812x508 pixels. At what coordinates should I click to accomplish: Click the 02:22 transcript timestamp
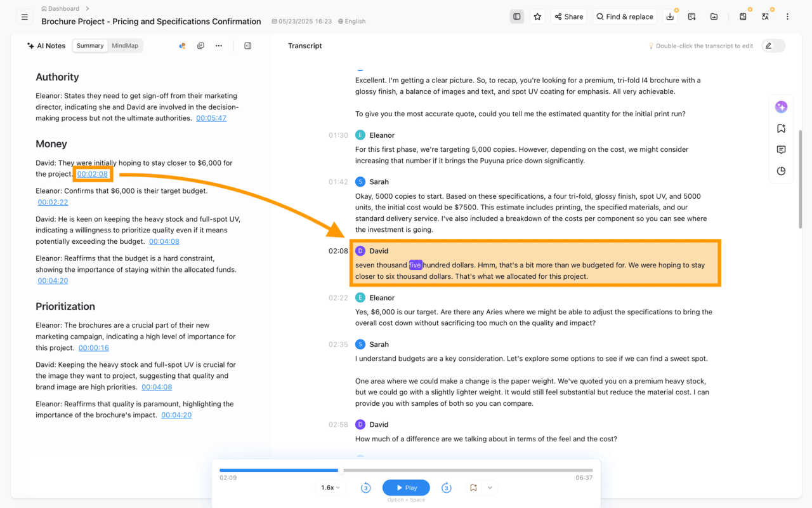click(x=338, y=298)
